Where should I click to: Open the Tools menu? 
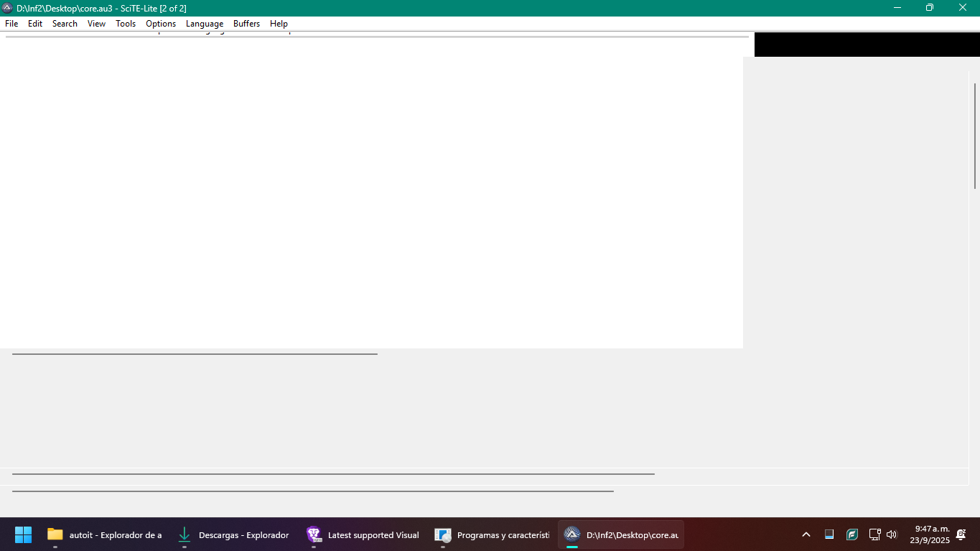point(126,24)
